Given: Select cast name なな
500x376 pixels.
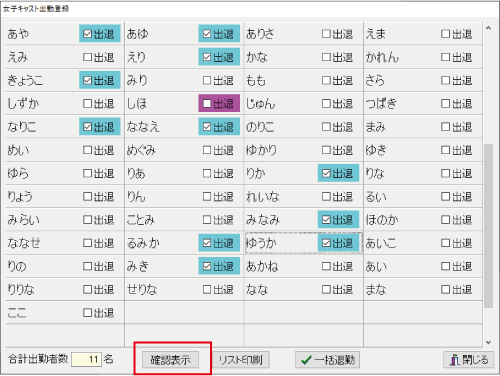Looking at the screenshot, I should pos(257,290).
